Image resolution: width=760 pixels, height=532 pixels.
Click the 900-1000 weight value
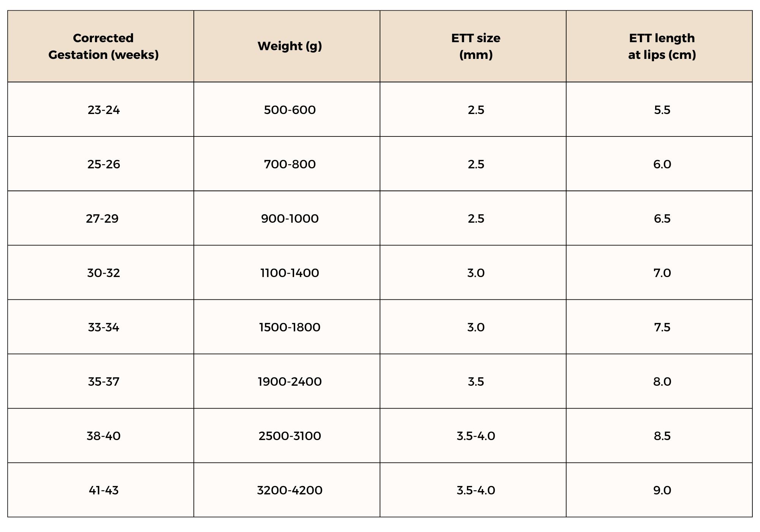(290, 218)
